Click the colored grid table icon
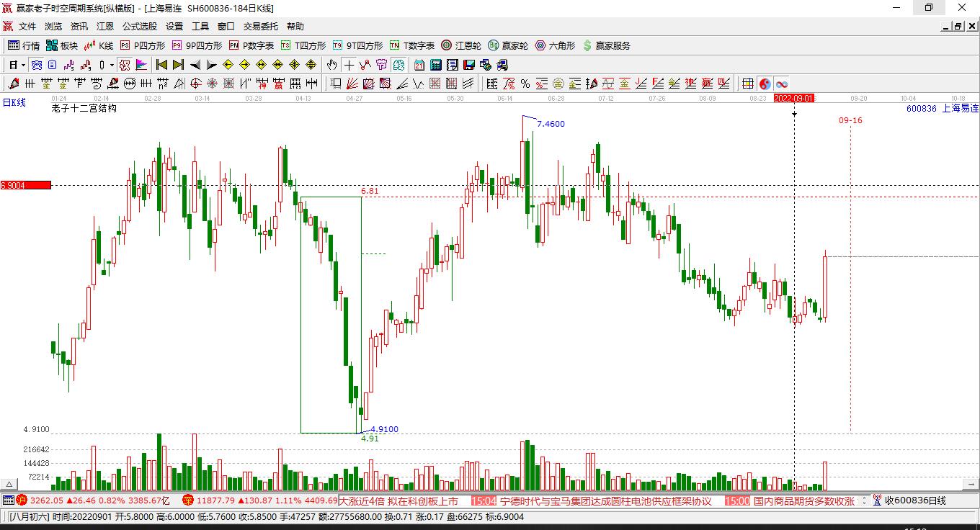This screenshot has width=980, height=530. click(748, 84)
